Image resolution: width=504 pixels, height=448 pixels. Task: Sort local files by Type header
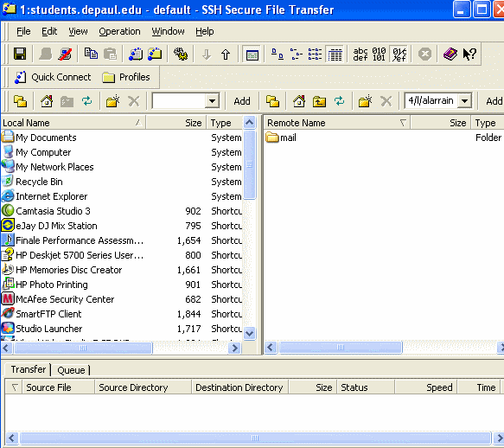(225, 123)
